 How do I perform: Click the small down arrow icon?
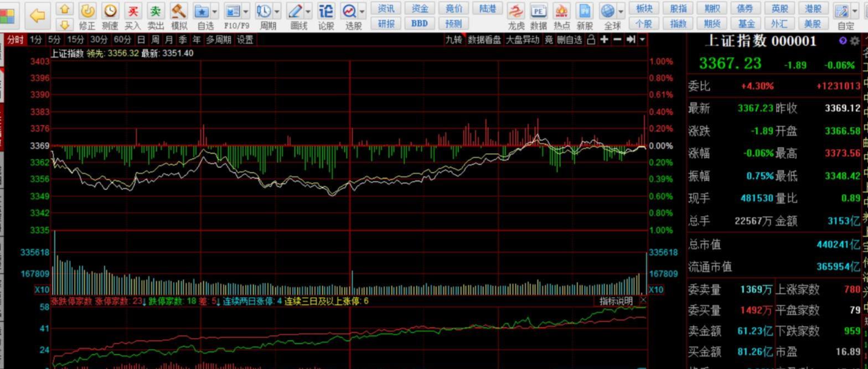[x=65, y=24]
